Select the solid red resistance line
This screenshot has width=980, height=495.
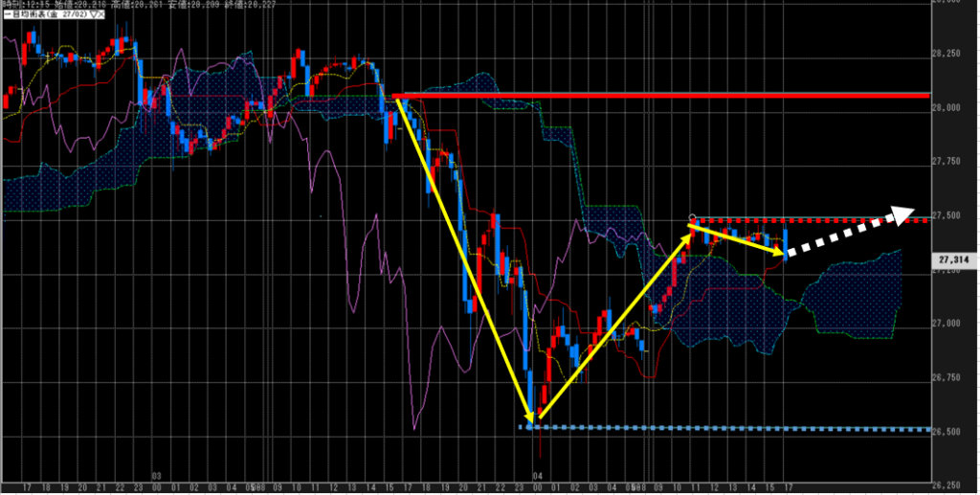pos(670,96)
